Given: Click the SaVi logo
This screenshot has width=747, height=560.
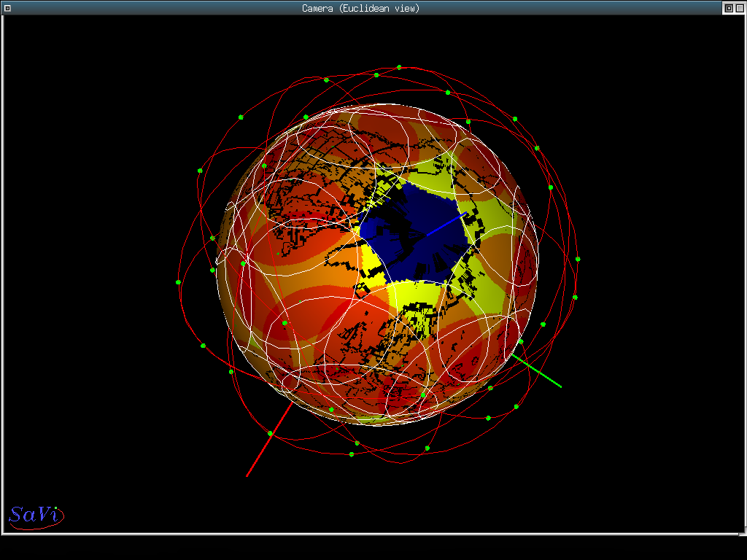Looking at the screenshot, I should pos(34,515).
